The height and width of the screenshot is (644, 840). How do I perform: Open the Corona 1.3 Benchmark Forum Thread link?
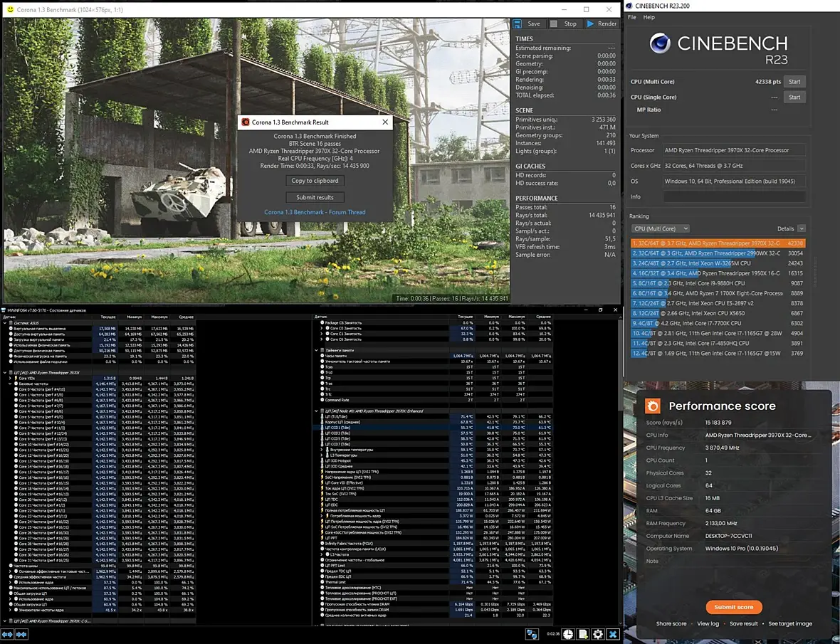coord(315,212)
